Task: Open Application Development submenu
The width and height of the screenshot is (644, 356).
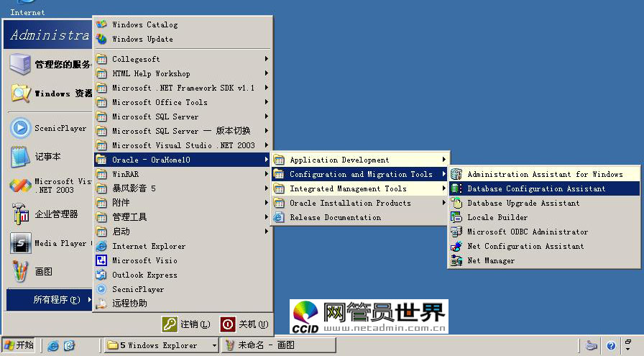Action: point(361,160)
